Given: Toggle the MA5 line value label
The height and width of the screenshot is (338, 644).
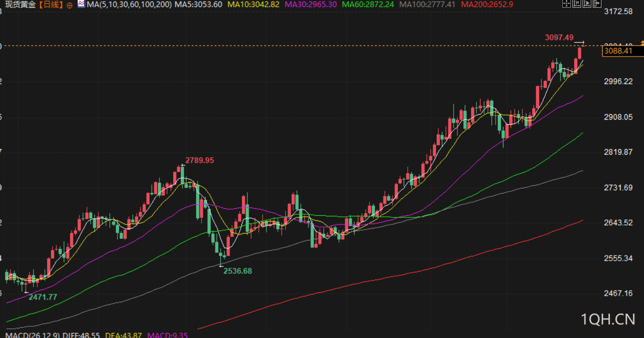Looking at the screenshot, I should (198, 4).
